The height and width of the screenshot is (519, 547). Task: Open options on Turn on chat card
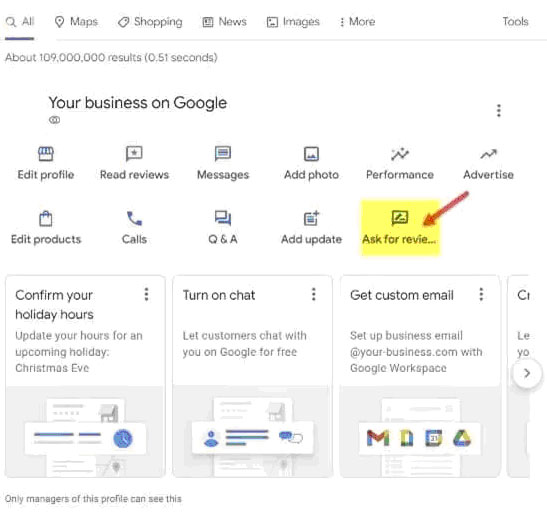(x=314, y=294)
